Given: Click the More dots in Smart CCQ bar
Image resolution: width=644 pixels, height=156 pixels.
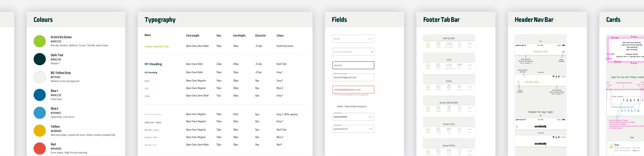Looking at the screenshot, I should [469, 129].
